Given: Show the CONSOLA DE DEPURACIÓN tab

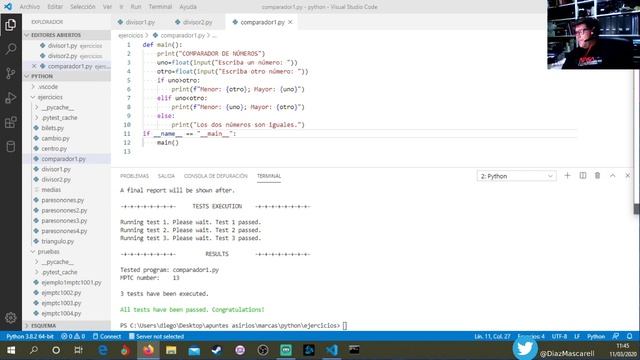Looking at the screenshot, I should click(x=216, y=176).
